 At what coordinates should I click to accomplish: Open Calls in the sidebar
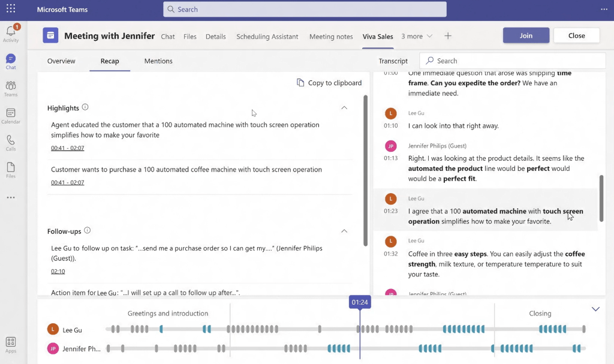click(x=11, y=143)
